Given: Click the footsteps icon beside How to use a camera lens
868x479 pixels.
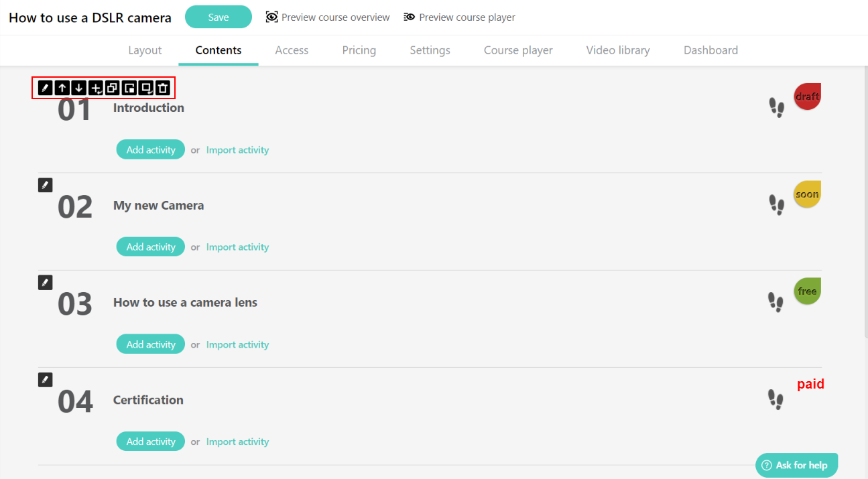Looking at the screenshot, I should click(776, 302).
